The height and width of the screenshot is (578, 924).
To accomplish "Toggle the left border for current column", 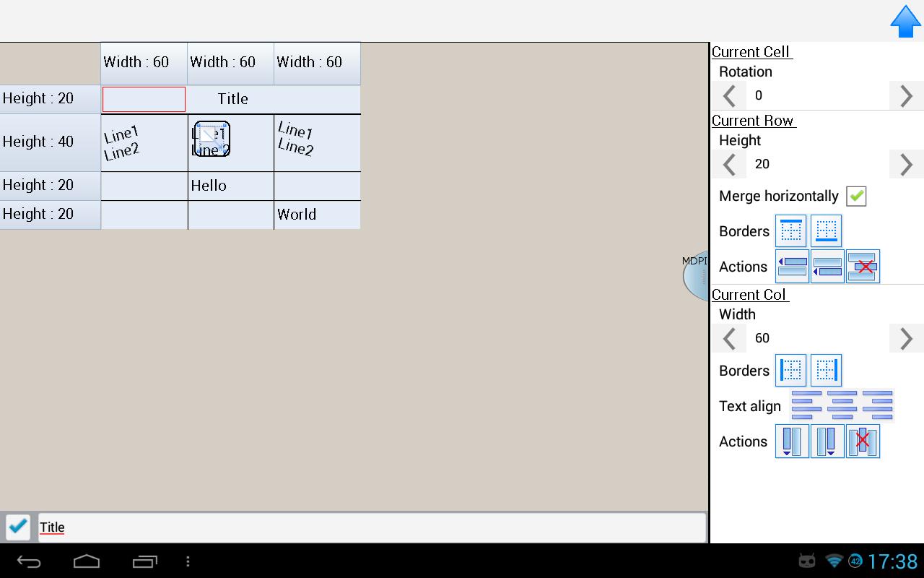I will pos(791,370).
